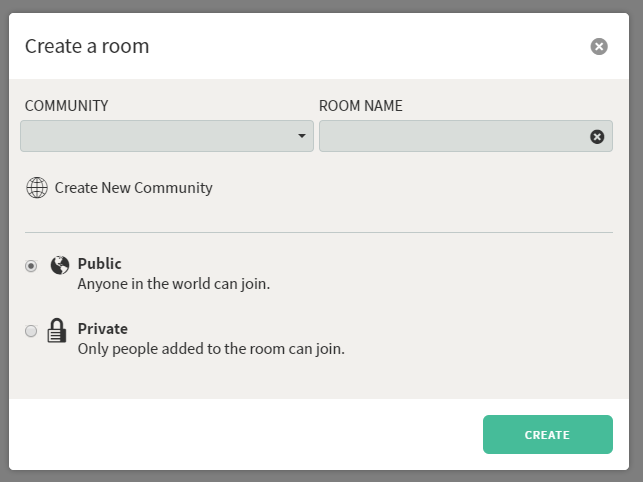Screen dimensions: 643x482
Task: Click the padlock icon next to Private
Action: click(x=57, y=330)
